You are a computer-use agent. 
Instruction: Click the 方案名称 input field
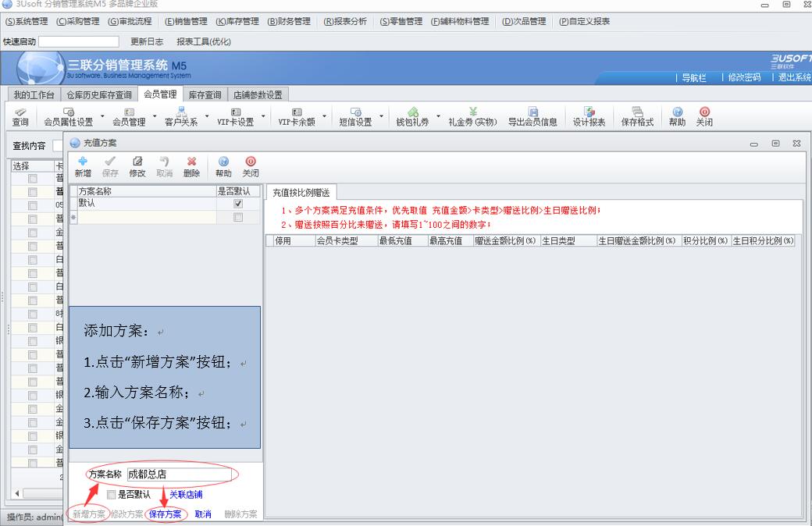tap(179, 474)
